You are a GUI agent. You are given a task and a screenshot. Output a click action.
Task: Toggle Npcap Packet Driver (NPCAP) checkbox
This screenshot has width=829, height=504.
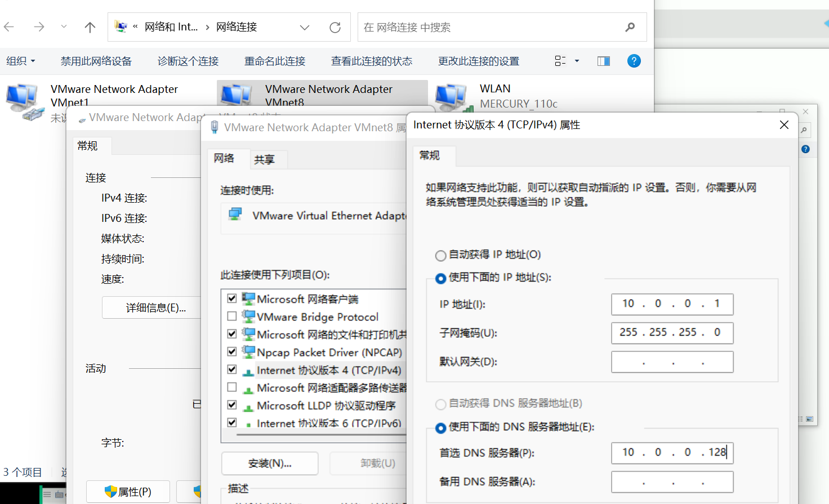pos(231,352)
